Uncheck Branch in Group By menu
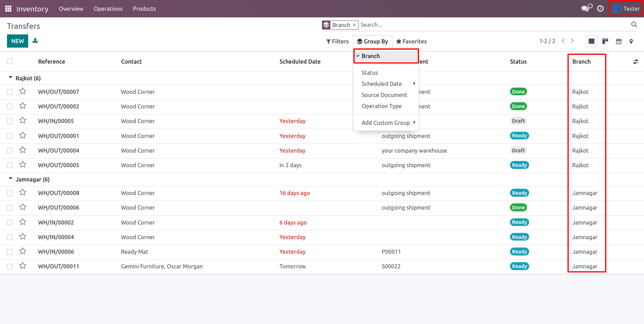 (386, 56)
